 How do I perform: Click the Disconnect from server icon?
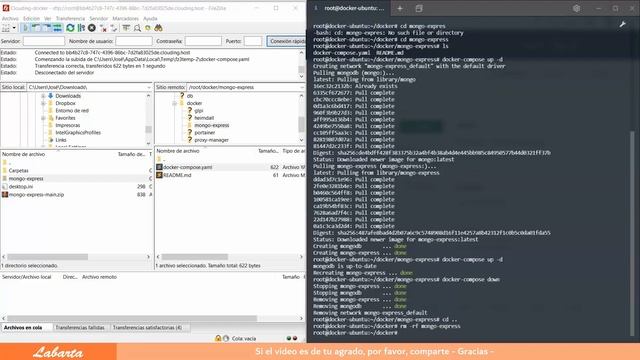(x=104, y=28)
